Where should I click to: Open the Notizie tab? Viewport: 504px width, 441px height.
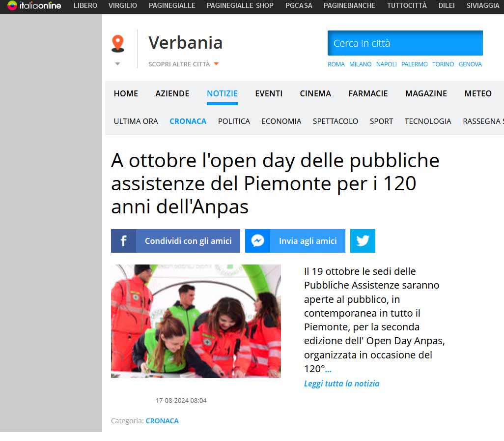pyautogui.click(x=222, y=93)
